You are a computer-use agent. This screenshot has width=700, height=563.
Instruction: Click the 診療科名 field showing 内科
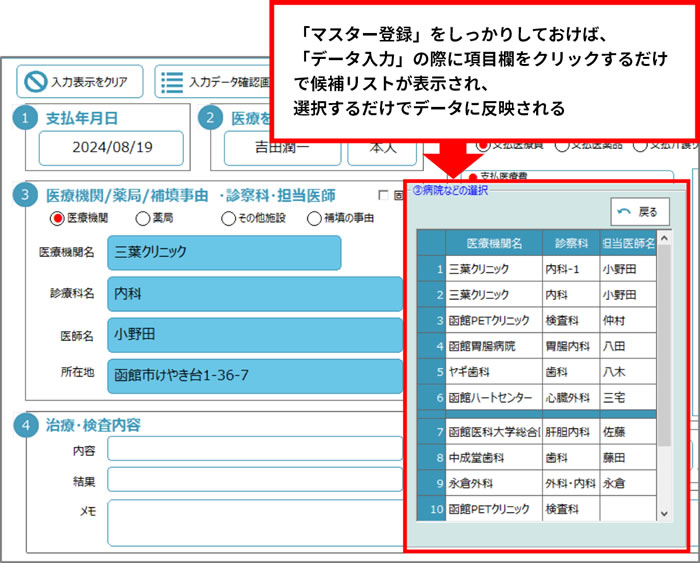(255, 294)
